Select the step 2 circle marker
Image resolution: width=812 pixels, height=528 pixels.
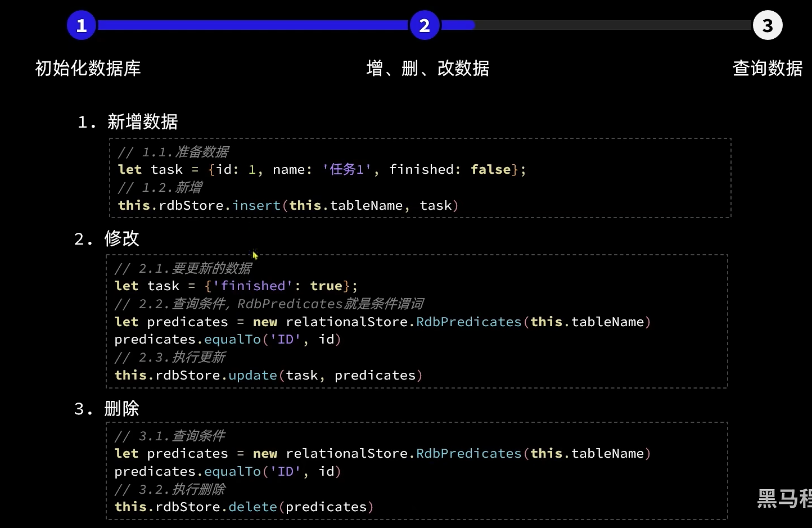click(x=425, y=25)
